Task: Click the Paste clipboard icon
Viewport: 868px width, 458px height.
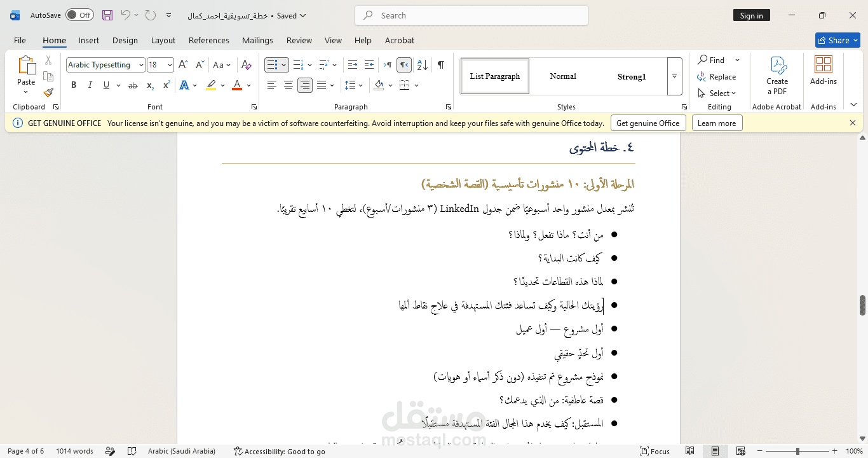Action: (x=26, y=66)
